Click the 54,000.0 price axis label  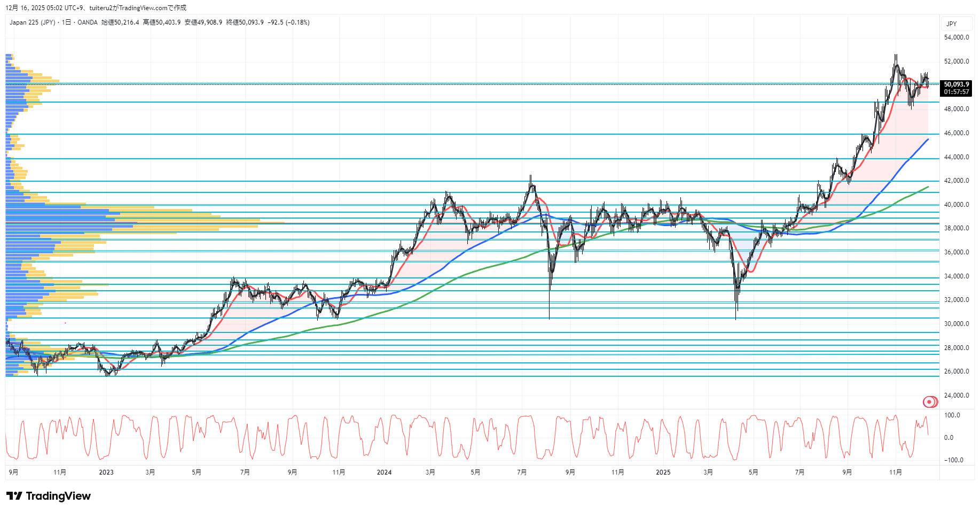(x=956, y=37)
